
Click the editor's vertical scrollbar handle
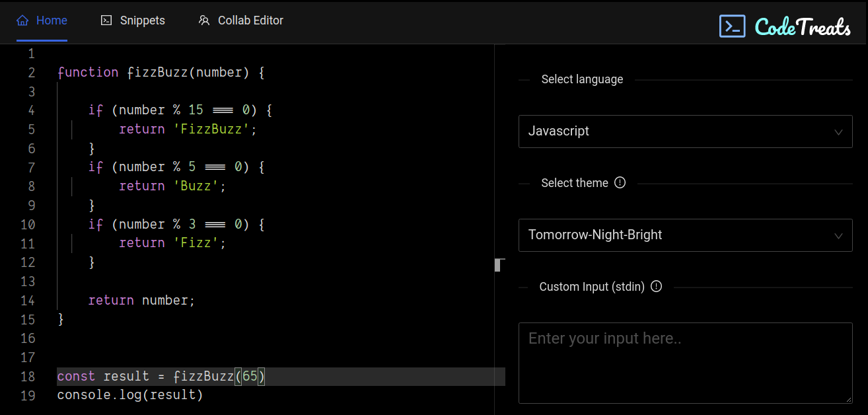pyautogui.click(x=497, y=264)
